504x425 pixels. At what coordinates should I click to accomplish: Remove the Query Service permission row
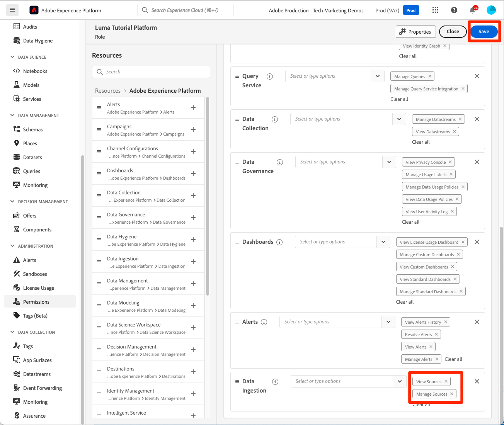477,76
